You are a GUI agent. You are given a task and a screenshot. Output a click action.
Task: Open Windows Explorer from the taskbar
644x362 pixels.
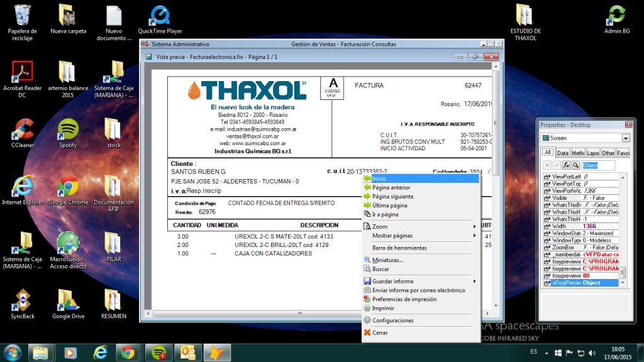point(41,353)
